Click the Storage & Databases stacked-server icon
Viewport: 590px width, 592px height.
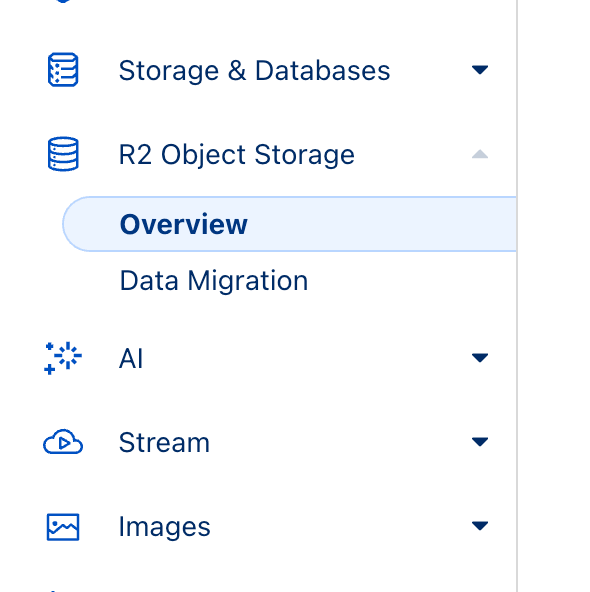63,70
